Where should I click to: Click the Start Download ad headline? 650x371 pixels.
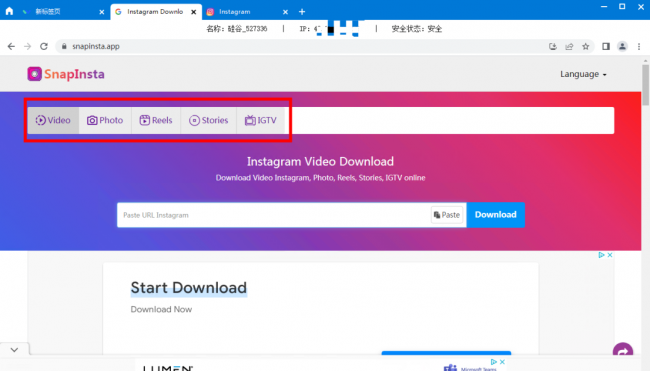[x=189, y=288]
